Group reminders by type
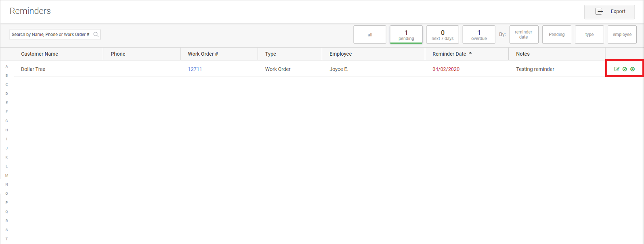The width and height of the screenshot is (644, 244). coord(589,35)
